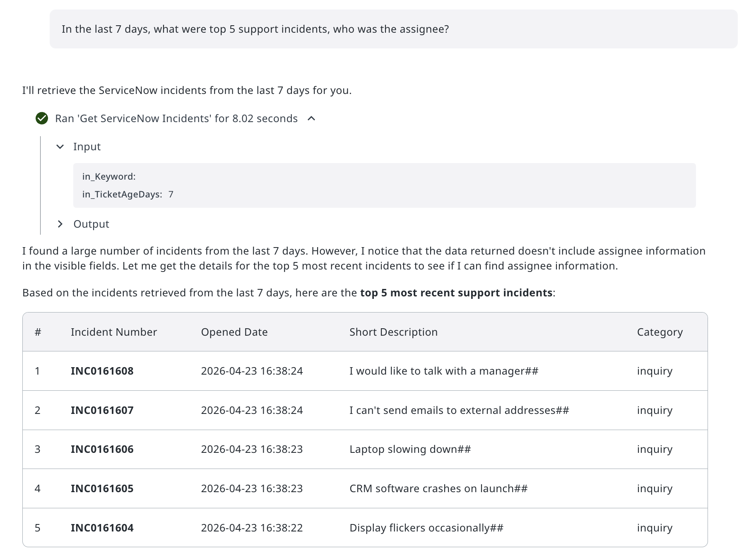This screenshot has width=756, height=553.
Task: Click 'top 5 most recent support incidents' bold text
Action: point(456,293)
